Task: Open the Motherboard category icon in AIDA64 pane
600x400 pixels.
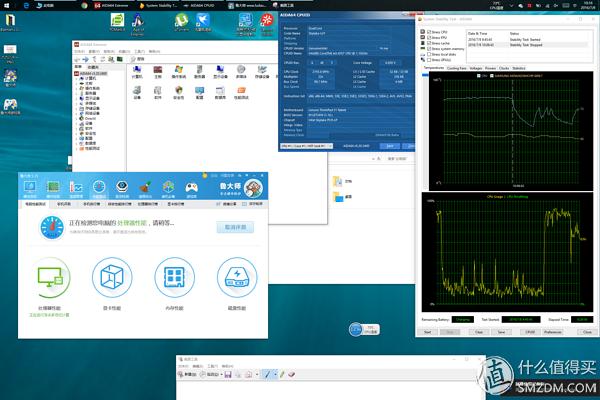Action: pyautogui.click(x=158, y=70)
